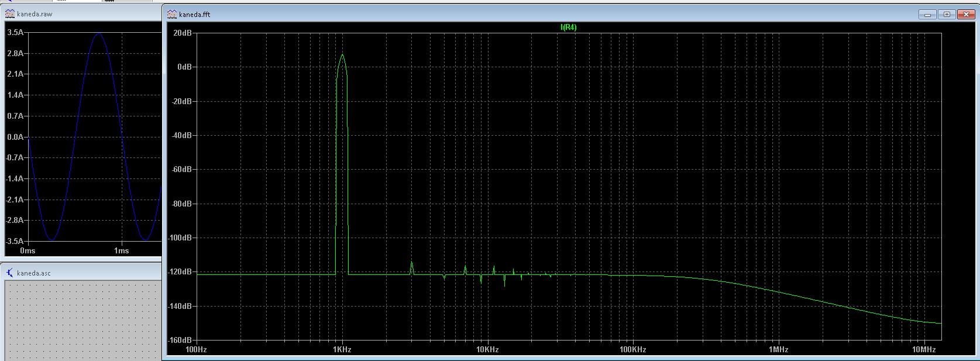
Task: Click the -80dB axis label
Action: (x=181, y=204)
